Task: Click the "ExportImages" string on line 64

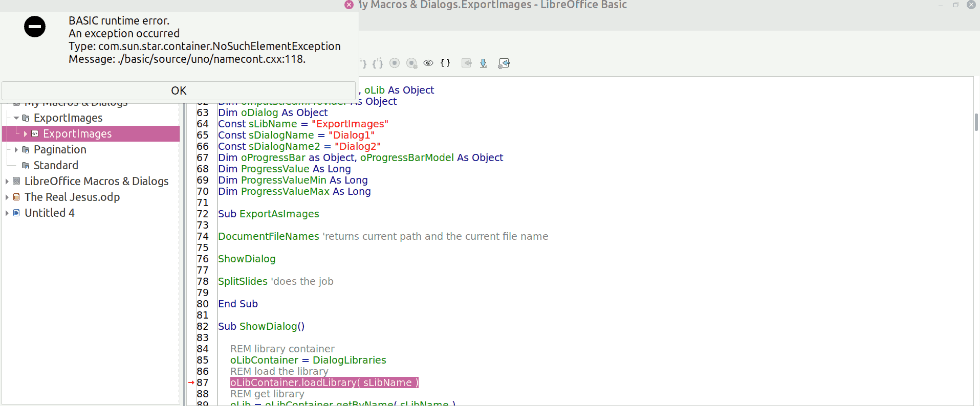Action: (x=350, y=124)
